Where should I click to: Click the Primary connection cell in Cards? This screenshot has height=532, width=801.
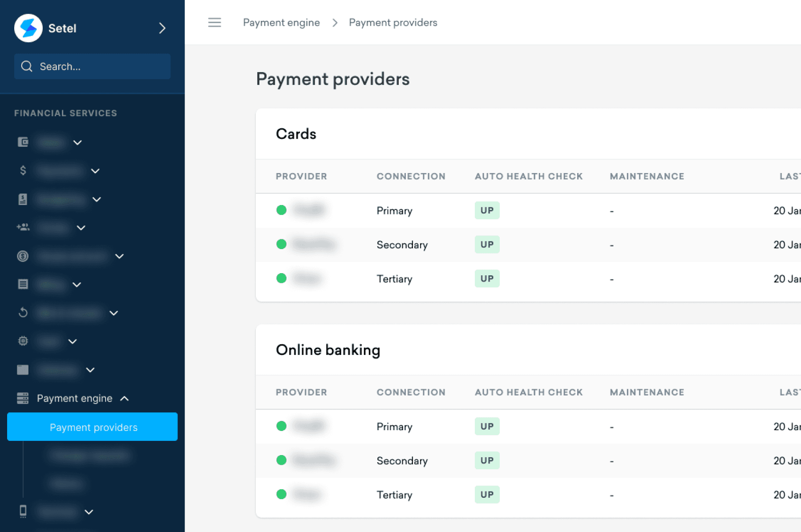click(x=394, y=211)
